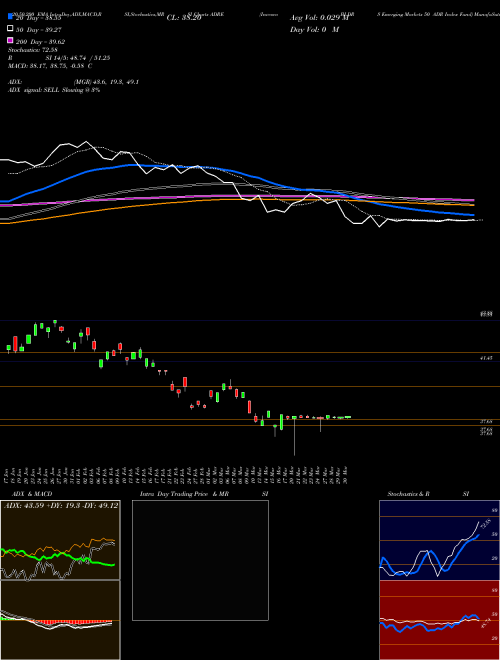The width and height of the screenshot is (500, 660).
Task: Click the red RSI chart panel
Action: 439,620
